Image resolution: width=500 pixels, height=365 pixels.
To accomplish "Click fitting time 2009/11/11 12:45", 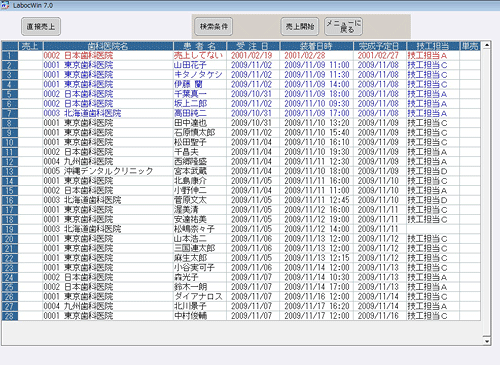I will pyautogui.click(x=317, y=200).
